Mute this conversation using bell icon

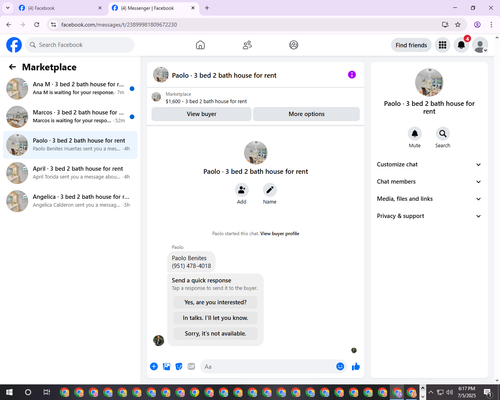click(415, 134)
